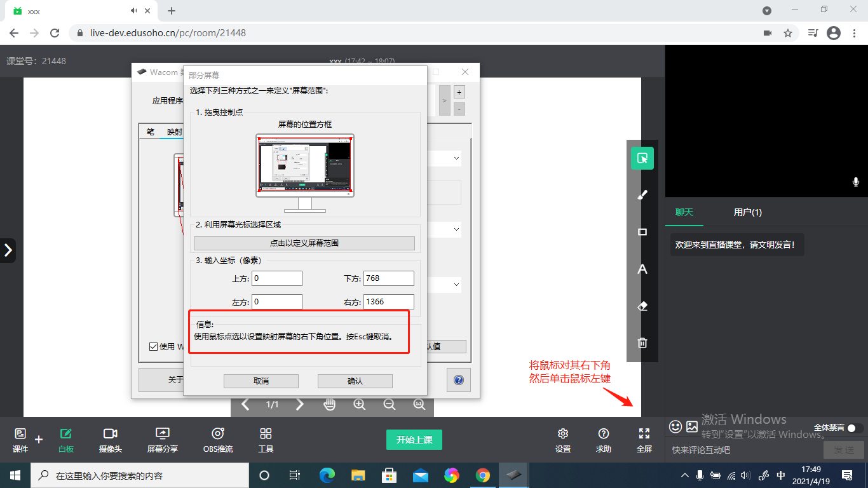Image resolution: width=868 pixels, height=488 pixels.
Task: Enter 全屏 fullscreen mode
Action: (x=644, y=440)
